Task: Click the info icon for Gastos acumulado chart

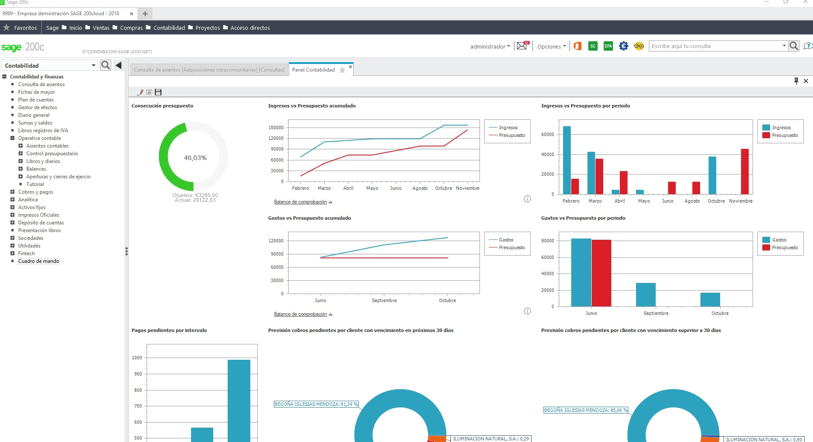Action: tap(527, 311)
